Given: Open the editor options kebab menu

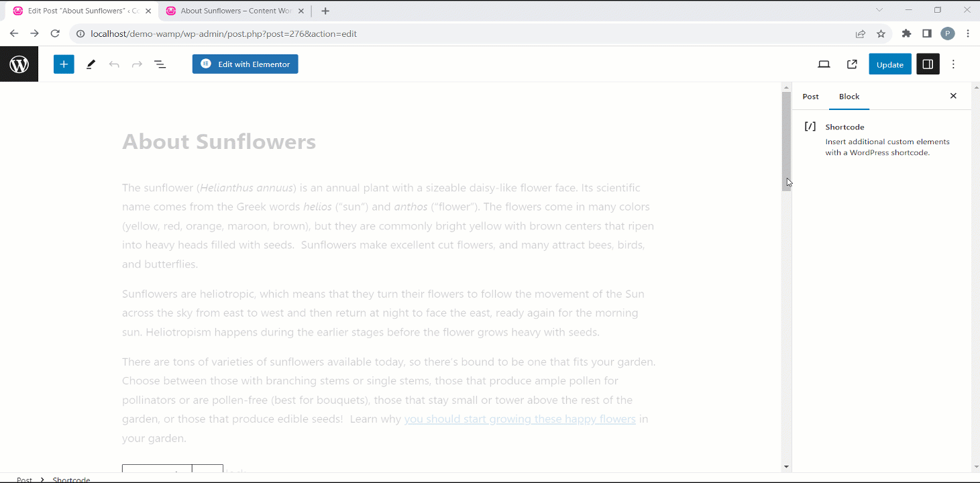Looking at the screenshot, I should click(x=953, y=64).
